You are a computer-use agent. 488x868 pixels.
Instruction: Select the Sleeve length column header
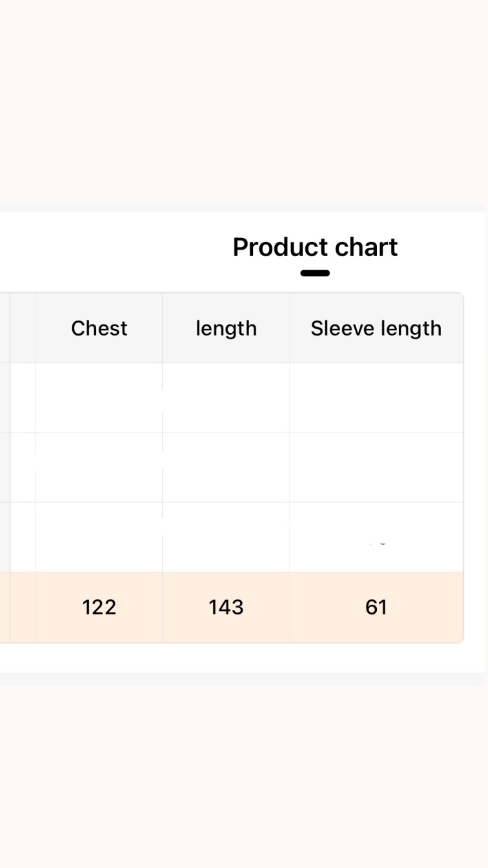click(376, 328)
